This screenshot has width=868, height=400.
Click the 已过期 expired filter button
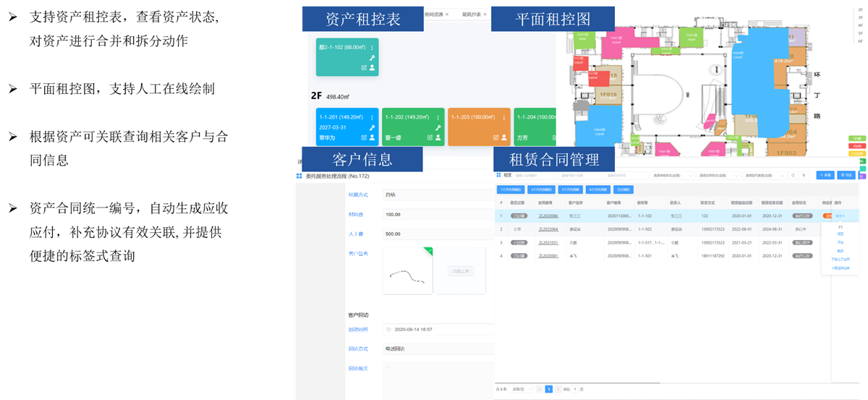click(622, 190)
